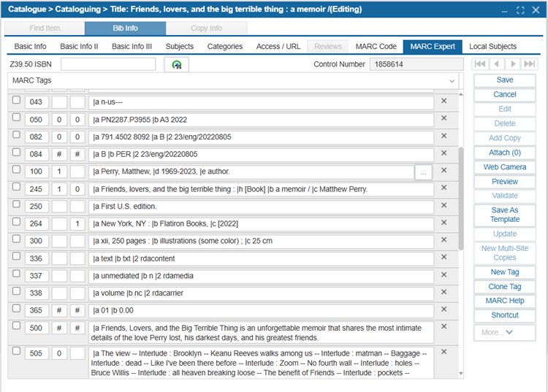
Task: Click the first indicator box of tag 100
Action: tap(59, 172)
